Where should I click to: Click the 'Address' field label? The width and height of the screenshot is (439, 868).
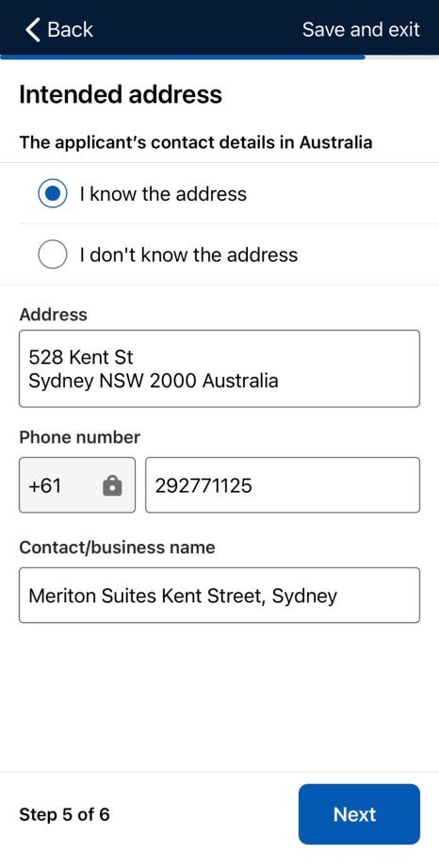53,315
